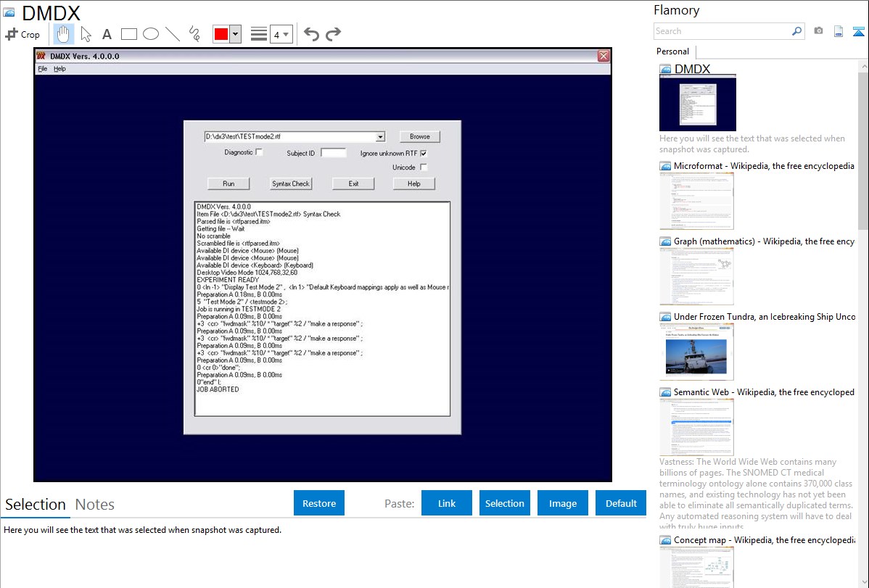Click the Paste Link button

click(447, 503)
